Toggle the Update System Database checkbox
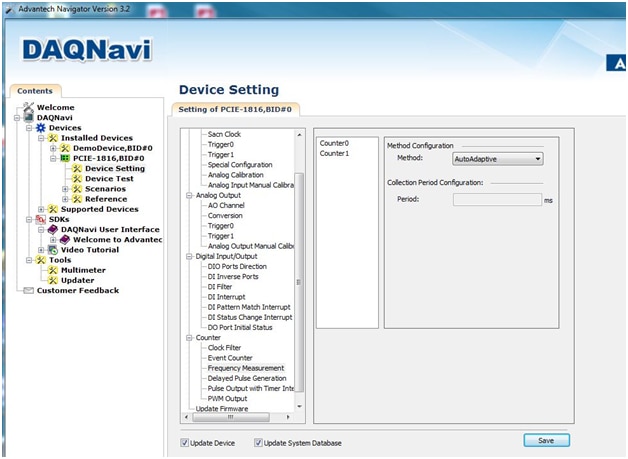 pyautogui.click(x=258, y=443)
